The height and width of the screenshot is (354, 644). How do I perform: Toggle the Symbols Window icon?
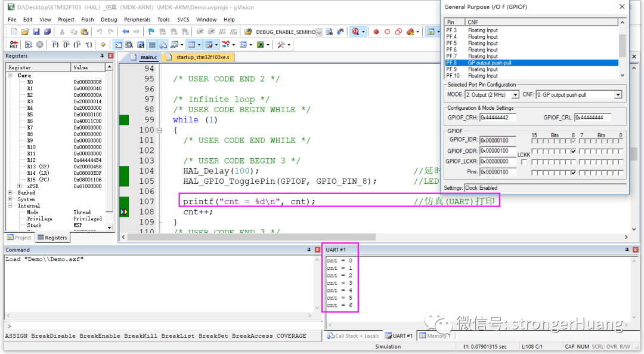coord(141,44)
